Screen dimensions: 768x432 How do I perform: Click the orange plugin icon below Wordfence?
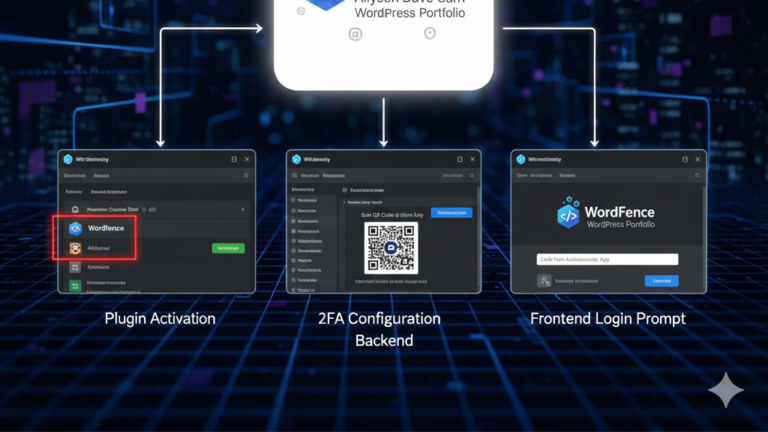click(75, 247)
